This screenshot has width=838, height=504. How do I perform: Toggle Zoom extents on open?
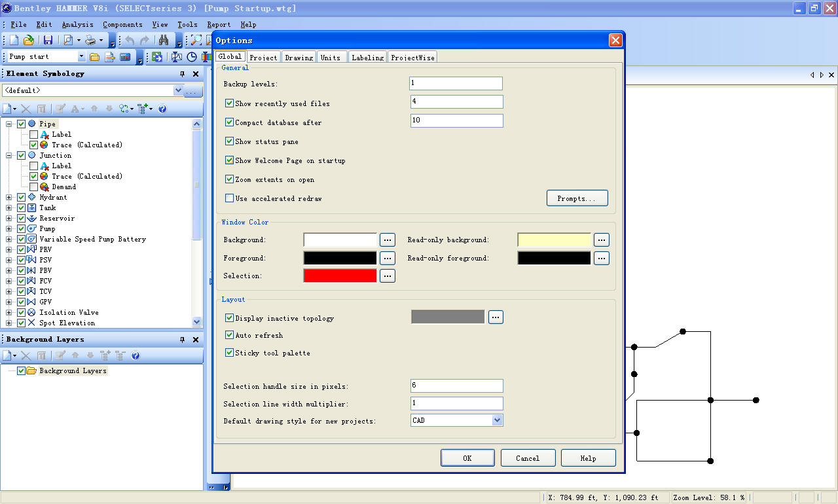click(229, 179)
